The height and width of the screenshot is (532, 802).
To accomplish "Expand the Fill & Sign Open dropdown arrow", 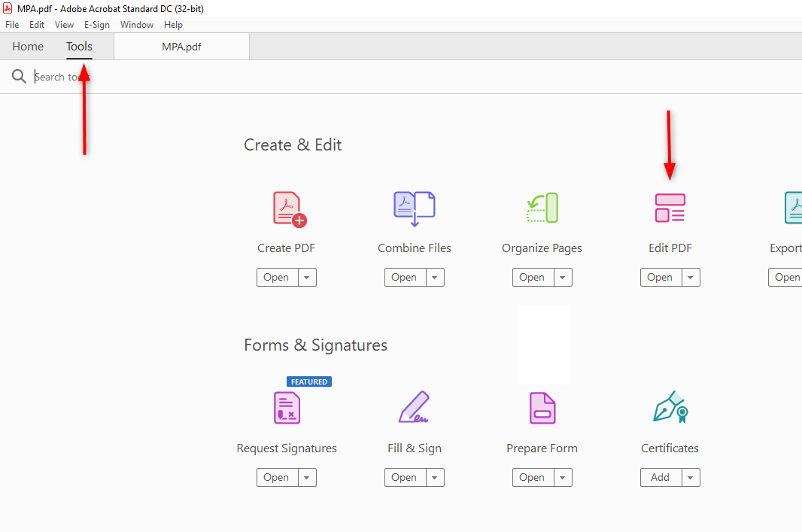I will click(x=435, y=477).
